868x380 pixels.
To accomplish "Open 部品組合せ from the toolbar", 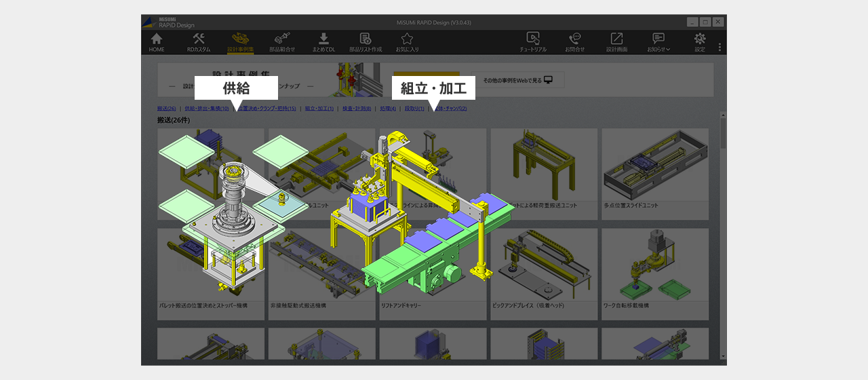I will pos(282,42).
